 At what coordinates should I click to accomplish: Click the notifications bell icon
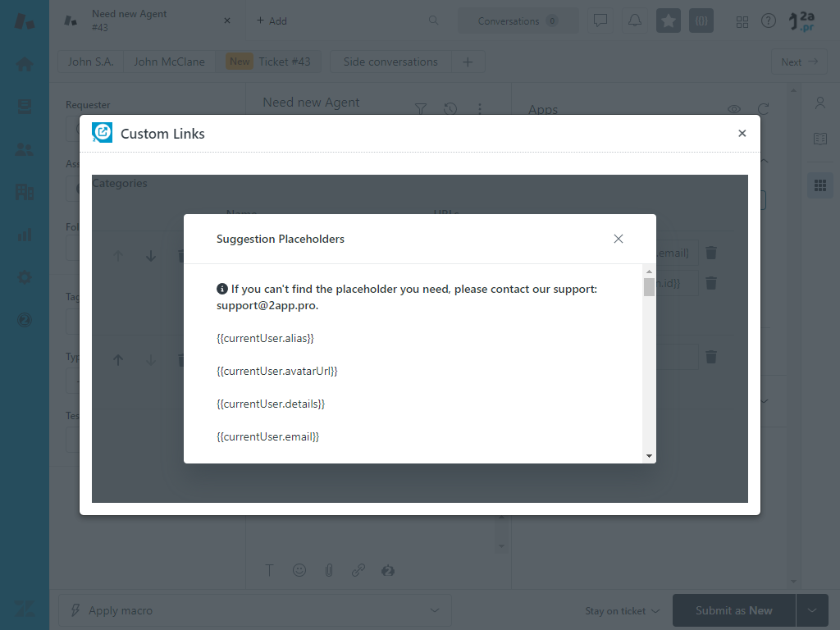coord(635,21)
